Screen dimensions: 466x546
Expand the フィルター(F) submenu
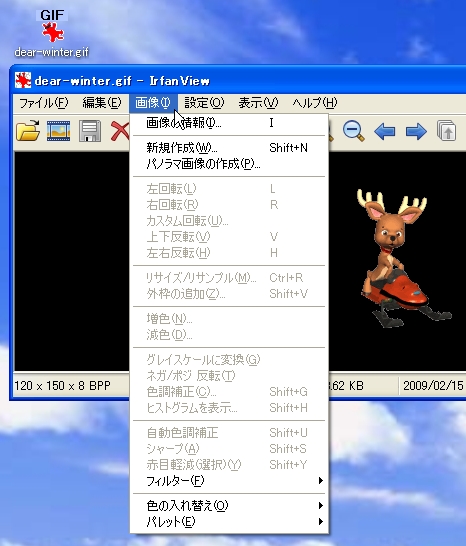(229, 481)
